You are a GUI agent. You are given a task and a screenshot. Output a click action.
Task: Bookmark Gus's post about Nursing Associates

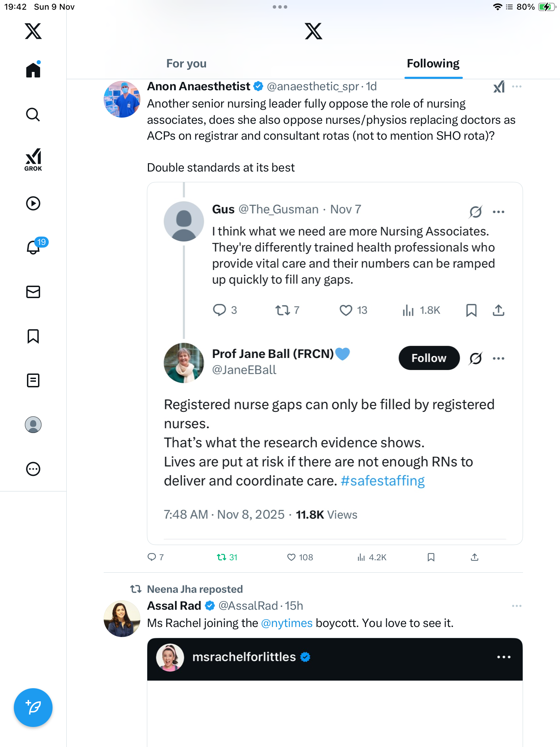(471, 310)
